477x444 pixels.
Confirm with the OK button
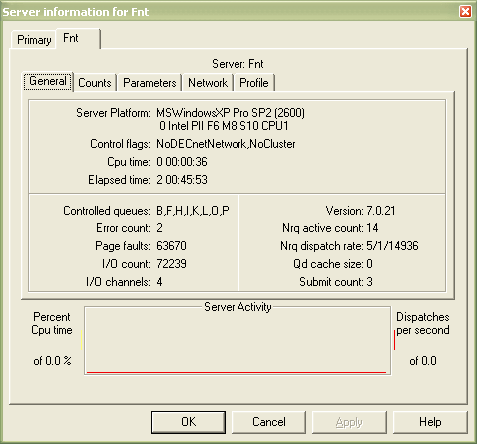click(x=188, y=422)
